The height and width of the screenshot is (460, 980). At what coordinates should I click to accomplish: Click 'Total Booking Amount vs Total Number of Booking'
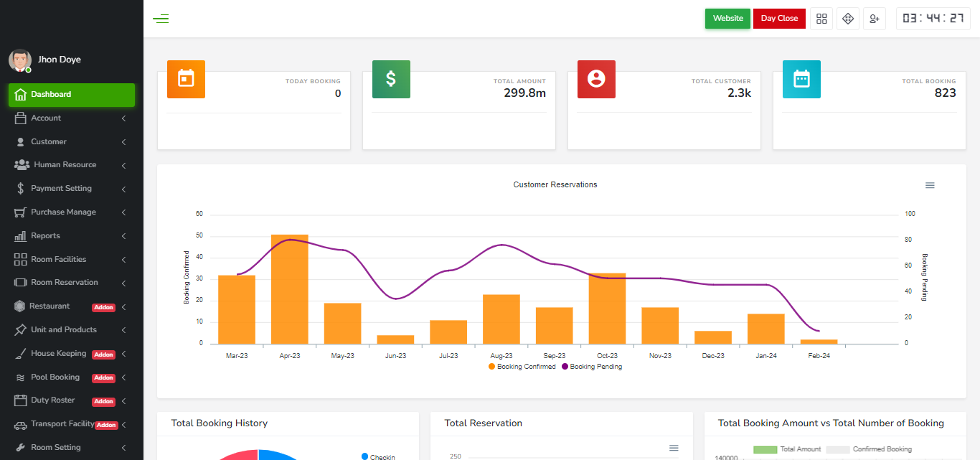click(831, 423)
